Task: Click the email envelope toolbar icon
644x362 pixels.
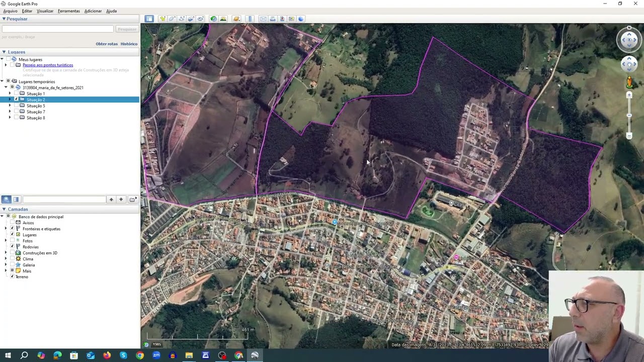Action: coord(263,19)
